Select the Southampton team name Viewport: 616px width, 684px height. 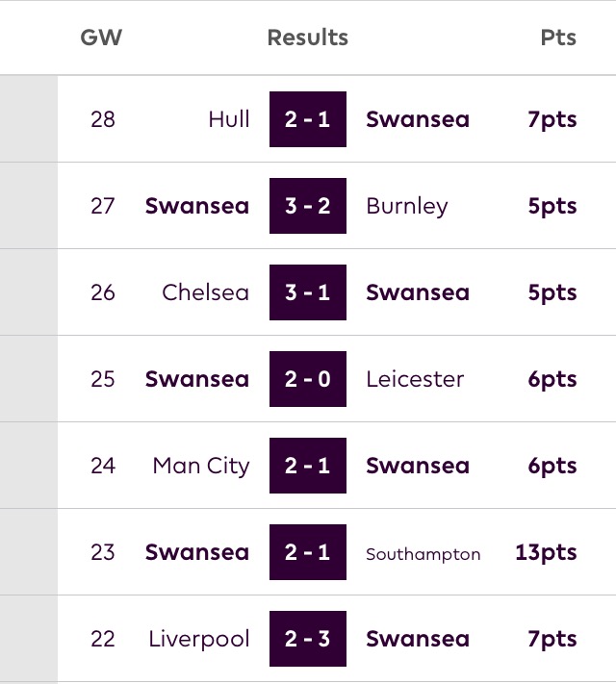click(x=423, y=554)
